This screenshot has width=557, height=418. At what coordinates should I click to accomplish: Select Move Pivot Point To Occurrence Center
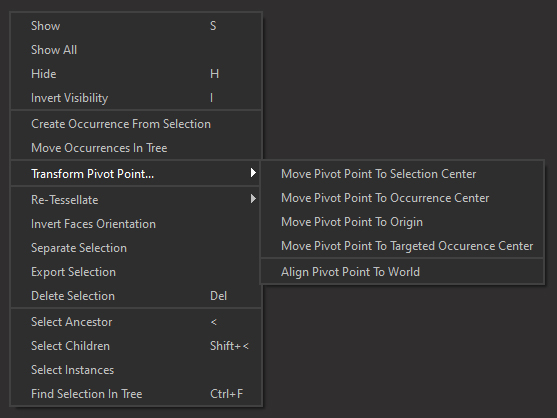coord(402,198)
